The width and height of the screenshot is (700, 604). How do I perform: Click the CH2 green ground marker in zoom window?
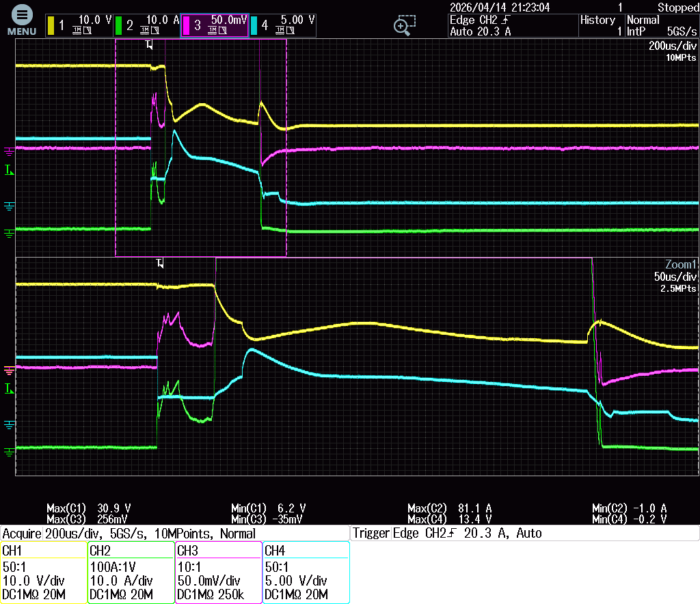tap(9, 452)
